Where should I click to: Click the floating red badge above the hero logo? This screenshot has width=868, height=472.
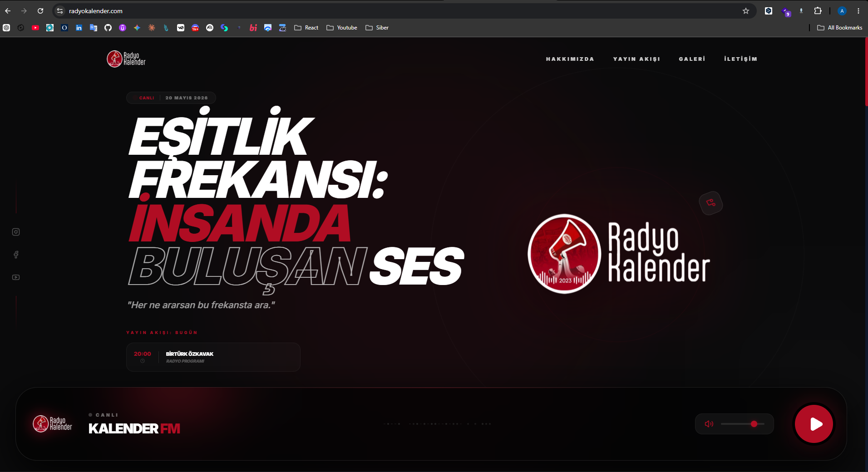click(711, 203)
